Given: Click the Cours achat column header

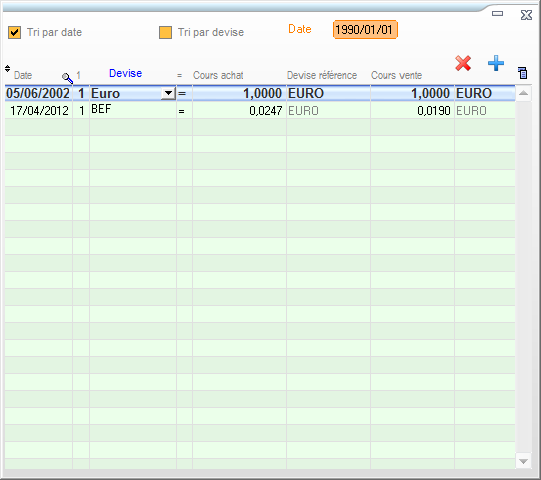Looking at the screenshot, I should point(218,75).
